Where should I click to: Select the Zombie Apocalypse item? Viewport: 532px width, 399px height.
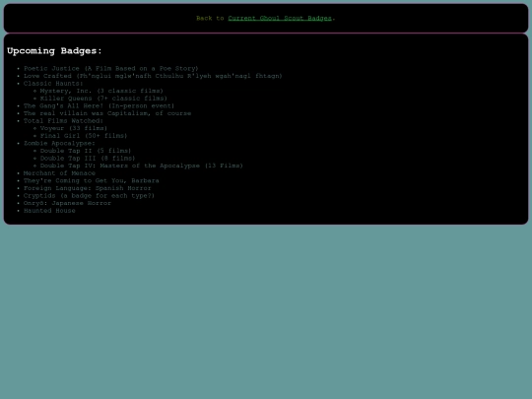pos(59,143)
